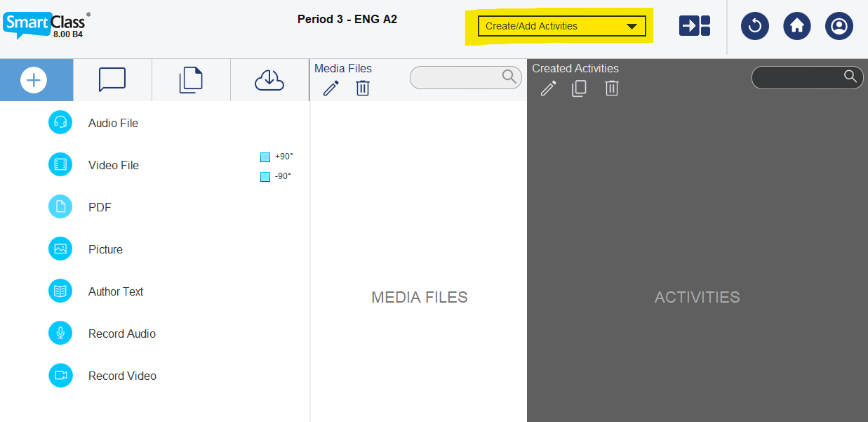
Task: Choose the Audio File label
Action: point(113,123)
